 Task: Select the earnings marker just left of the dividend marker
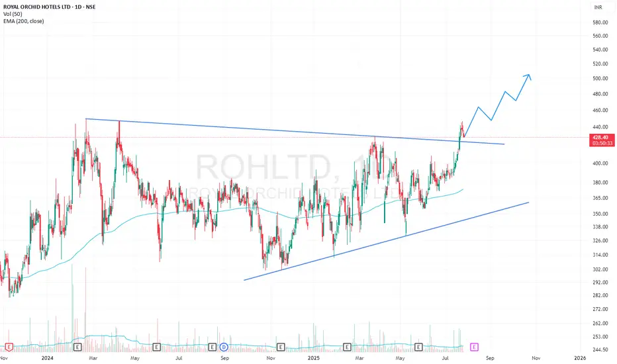[x=212, y=347]
